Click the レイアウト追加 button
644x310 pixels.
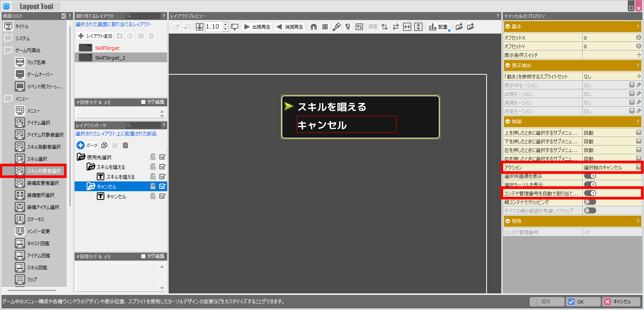click(x=95, y=36)
